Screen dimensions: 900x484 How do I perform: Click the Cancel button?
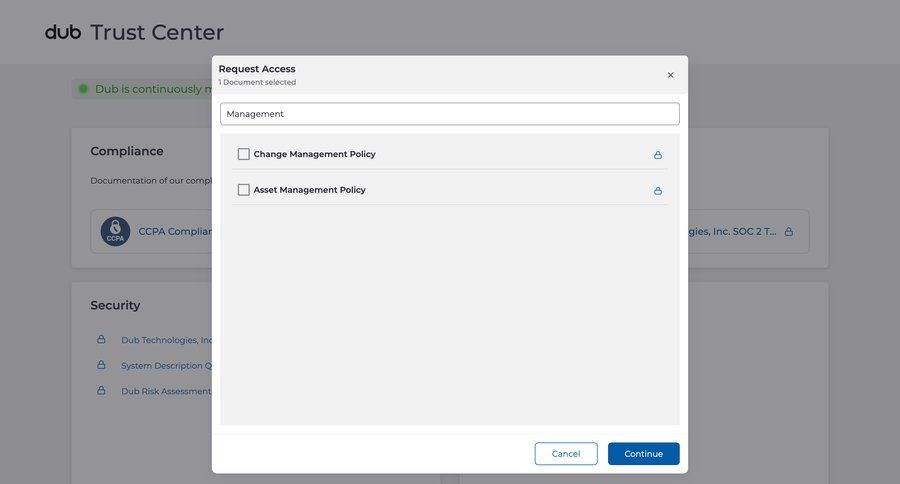(566, 454)
